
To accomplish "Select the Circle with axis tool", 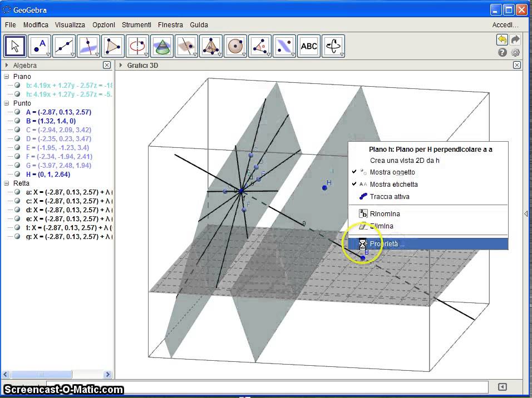I will (137, 46).
